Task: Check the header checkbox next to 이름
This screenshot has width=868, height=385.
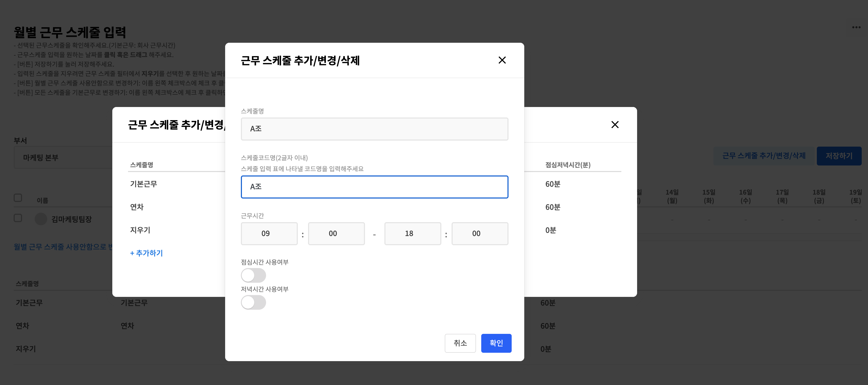Action: coord(18,198)
